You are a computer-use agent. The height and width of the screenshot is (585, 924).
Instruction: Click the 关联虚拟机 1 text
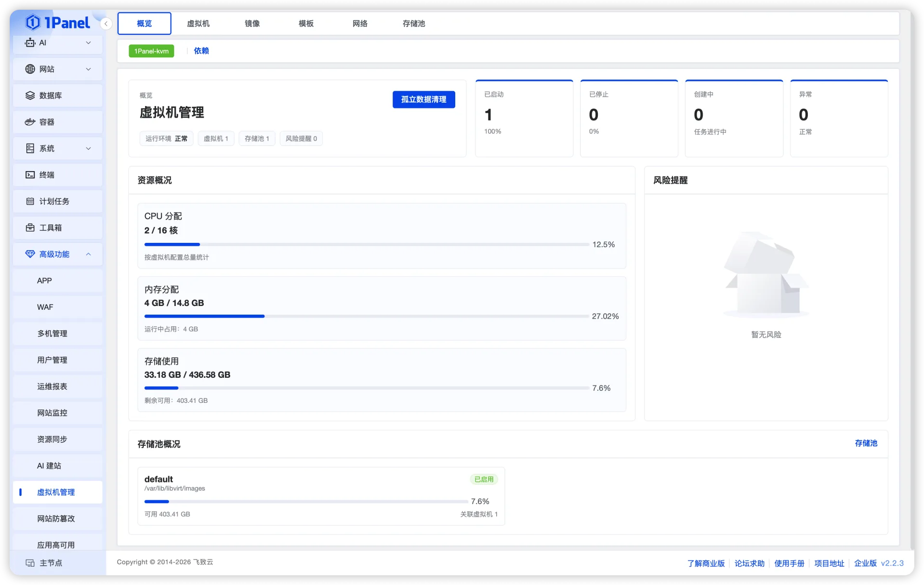pyautogui.click(x=479, y=514)
